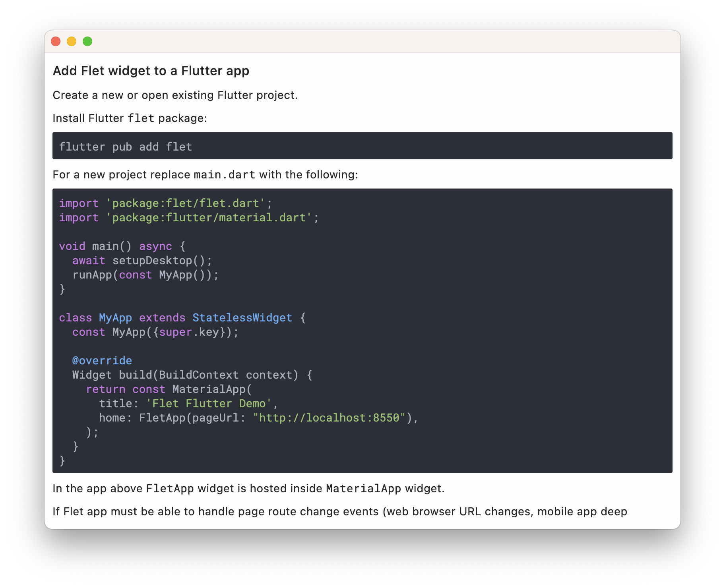Click the 'Widget build(BuildContext context)' line
Viewport: 725px width, 588px height.
192,375
